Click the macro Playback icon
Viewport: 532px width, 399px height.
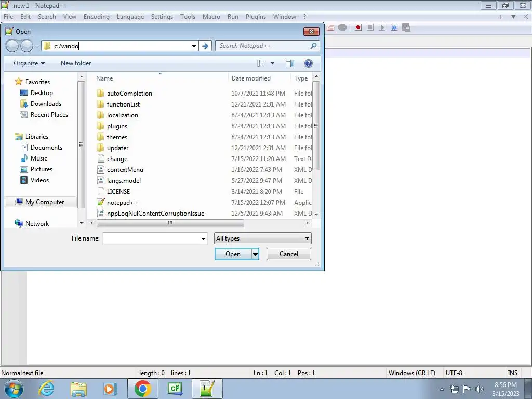[x=382, y=28]
